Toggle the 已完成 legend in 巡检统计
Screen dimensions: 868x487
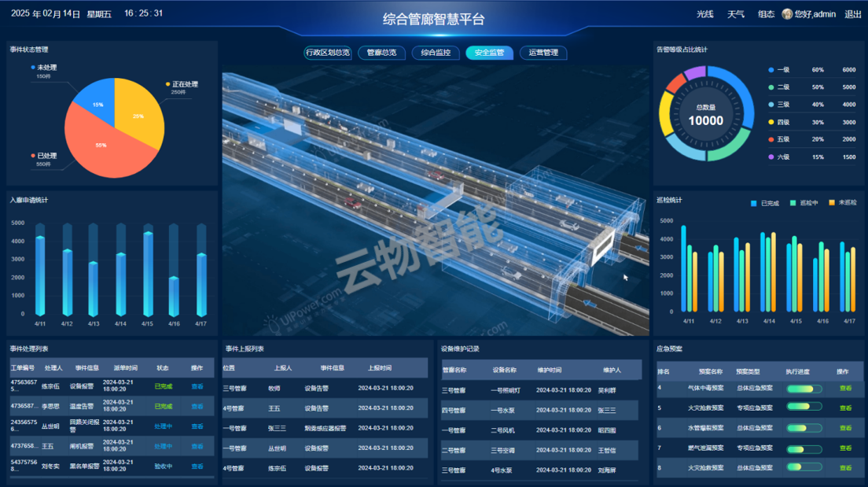pos(753,203)
